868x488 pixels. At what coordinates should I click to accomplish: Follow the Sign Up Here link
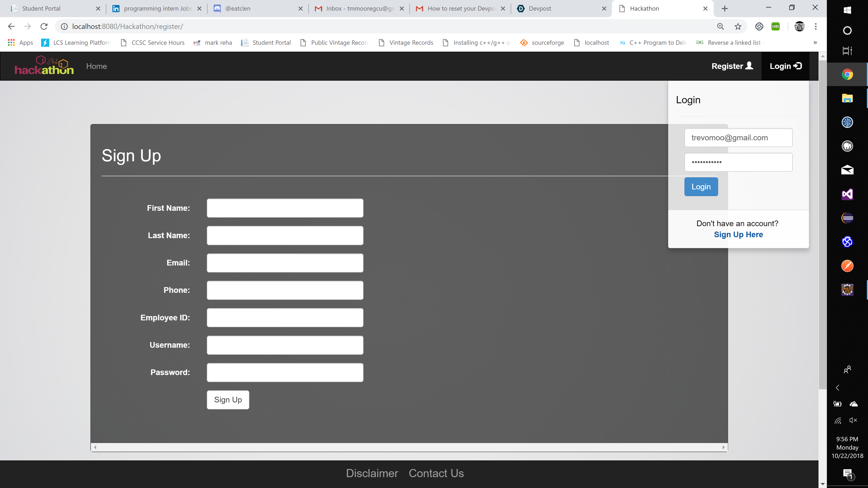click(738, 235)
